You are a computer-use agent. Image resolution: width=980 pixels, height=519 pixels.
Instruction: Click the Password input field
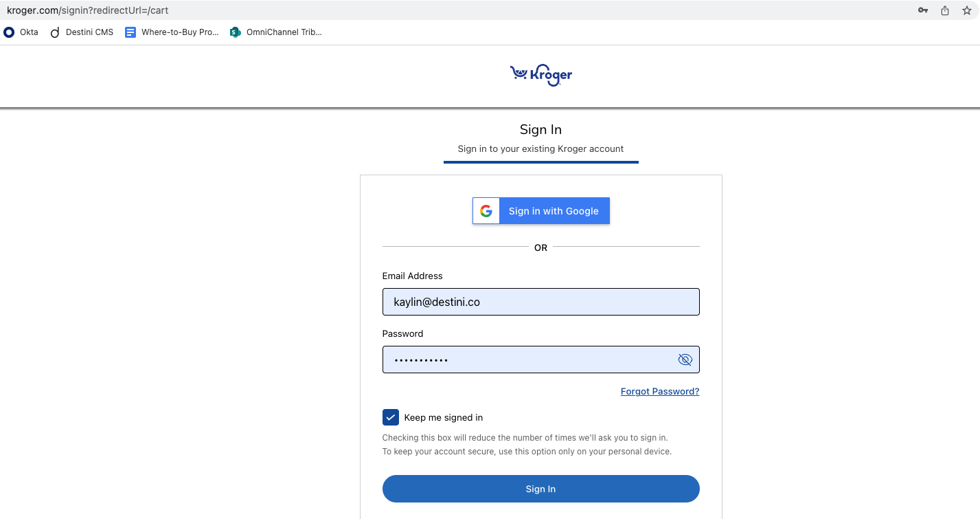coord(541,360)
